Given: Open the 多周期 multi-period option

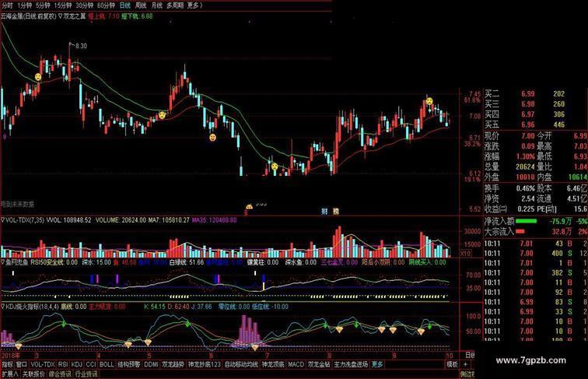Looking at the screenshot, I should pos(175,5).
